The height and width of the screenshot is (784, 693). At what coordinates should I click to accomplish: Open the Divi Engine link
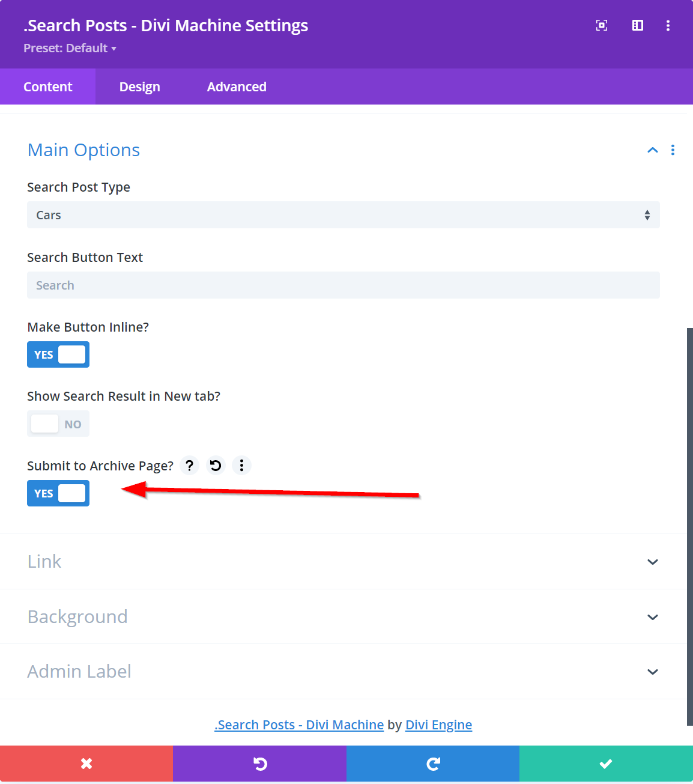coord(438,725)
